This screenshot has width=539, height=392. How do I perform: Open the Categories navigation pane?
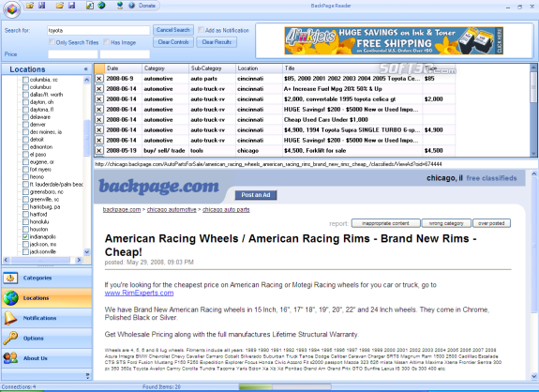[x=47, y=278]
